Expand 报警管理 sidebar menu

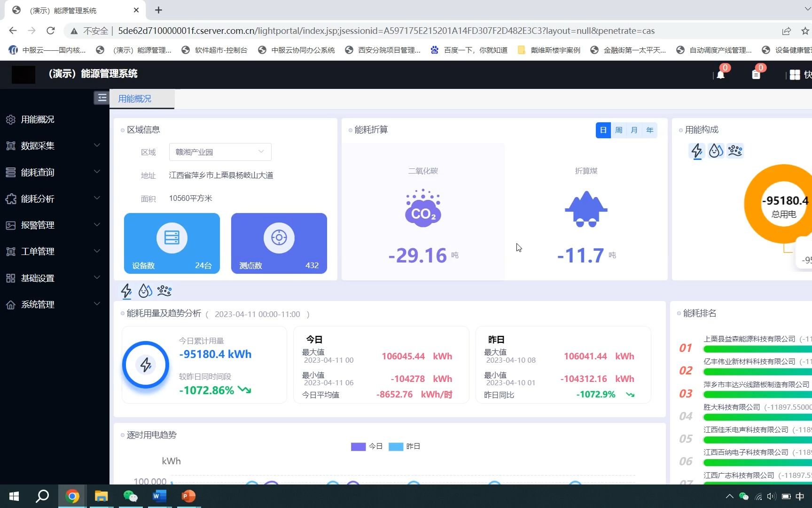[55, 225]
